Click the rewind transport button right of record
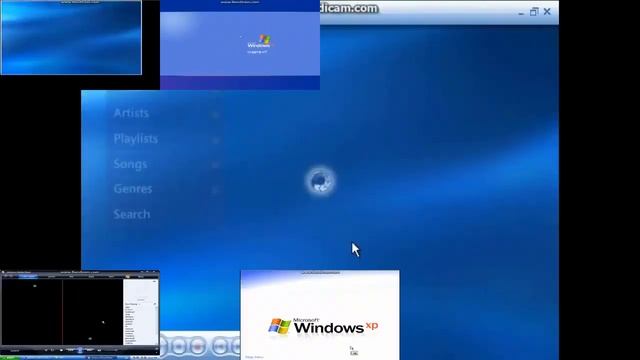The image size is (640, 360). pos(220,347)
